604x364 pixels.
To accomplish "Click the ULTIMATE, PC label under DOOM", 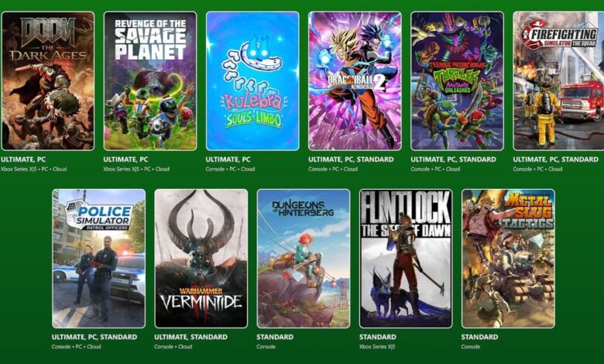I will pyautogui.click(x=23, y=160).
